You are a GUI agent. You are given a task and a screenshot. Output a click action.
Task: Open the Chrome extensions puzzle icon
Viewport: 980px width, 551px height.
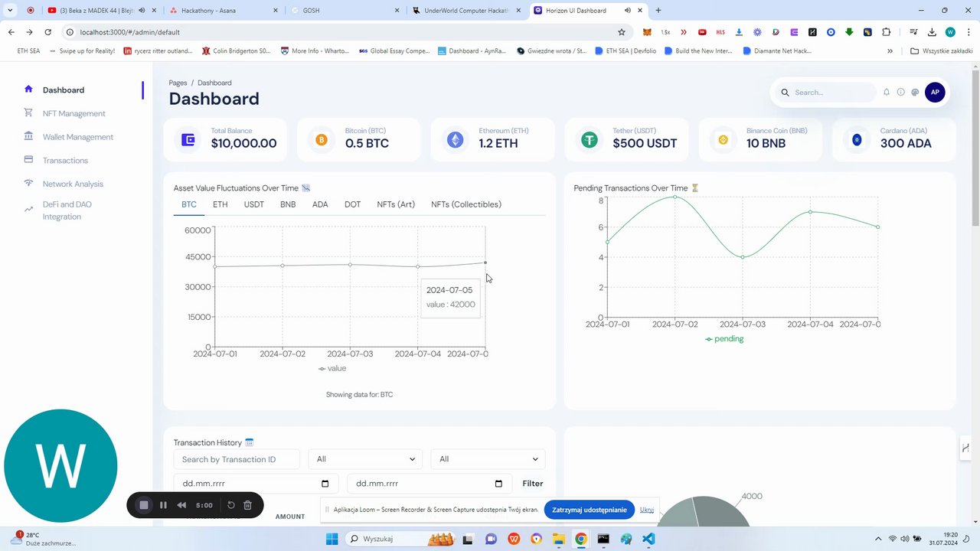[886, 32]
